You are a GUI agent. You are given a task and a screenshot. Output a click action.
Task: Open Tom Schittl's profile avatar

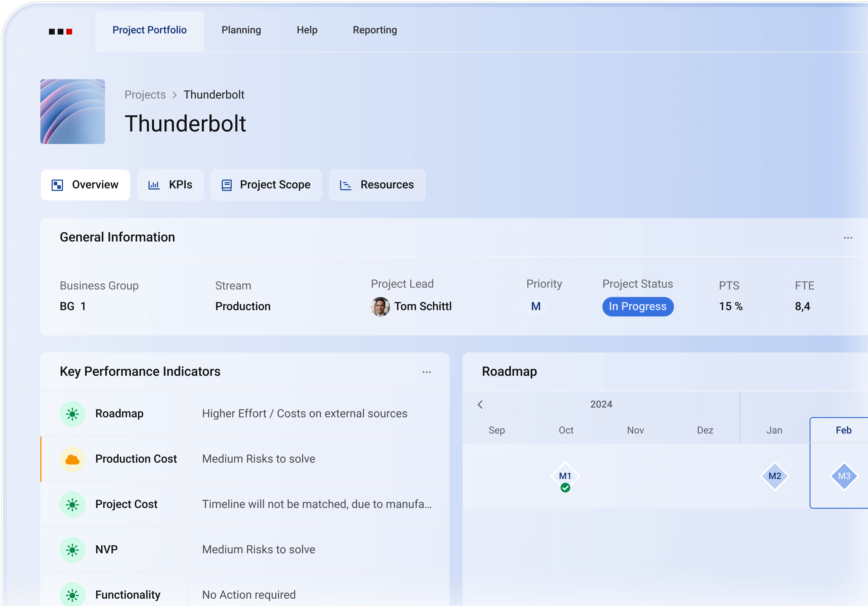coord(380,306)
